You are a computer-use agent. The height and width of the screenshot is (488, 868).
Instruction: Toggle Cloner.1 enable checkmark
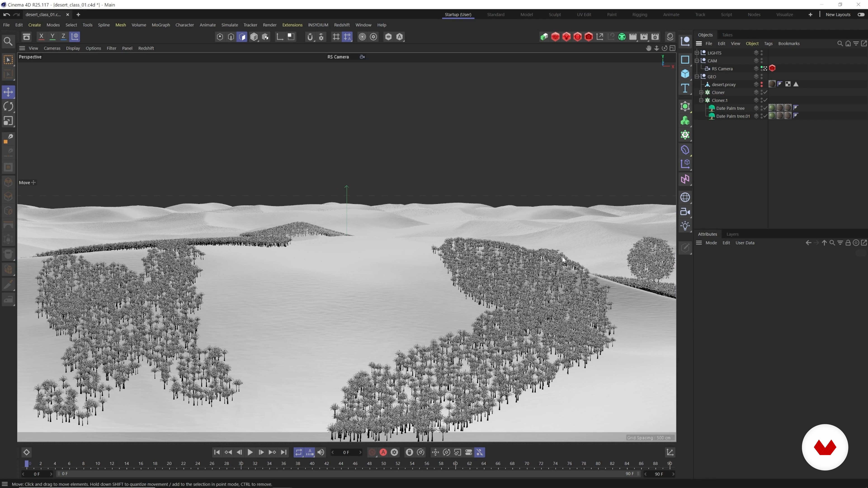(765, 100)
